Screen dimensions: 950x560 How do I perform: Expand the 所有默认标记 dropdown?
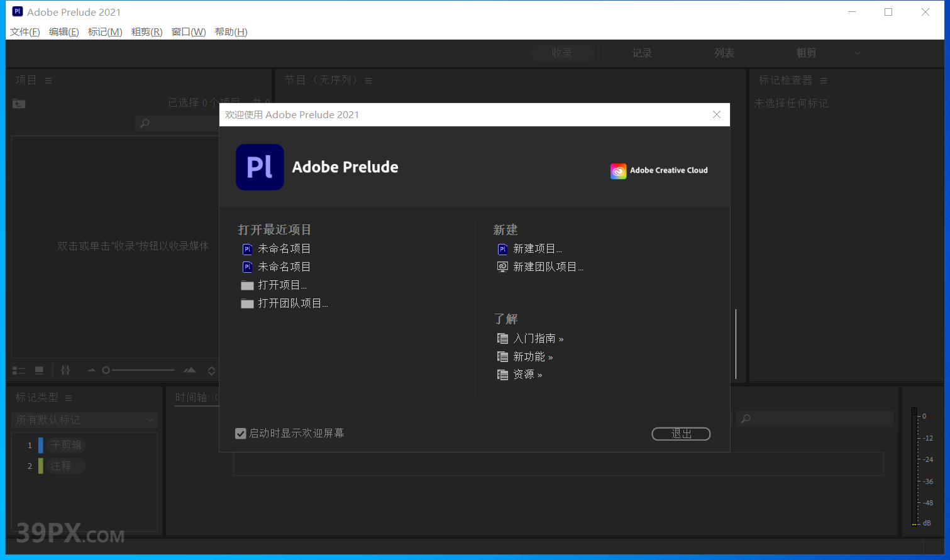tap(84, 420)
